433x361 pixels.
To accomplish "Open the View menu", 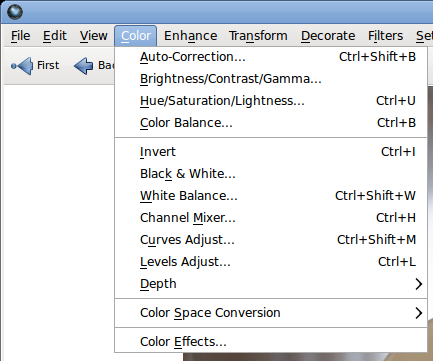I will 94,36.
